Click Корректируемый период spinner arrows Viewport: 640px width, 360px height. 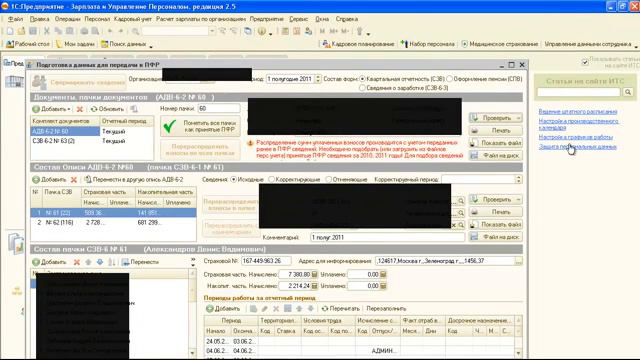point(518,180)
